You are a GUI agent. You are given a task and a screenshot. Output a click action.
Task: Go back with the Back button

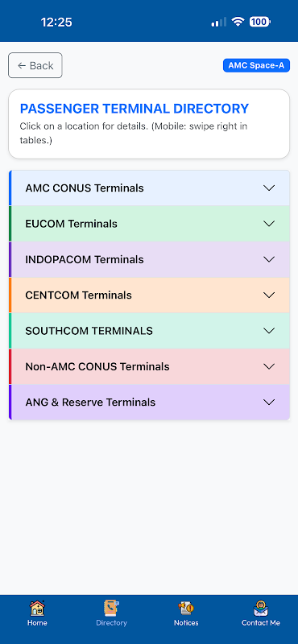[x=35, y=65]
